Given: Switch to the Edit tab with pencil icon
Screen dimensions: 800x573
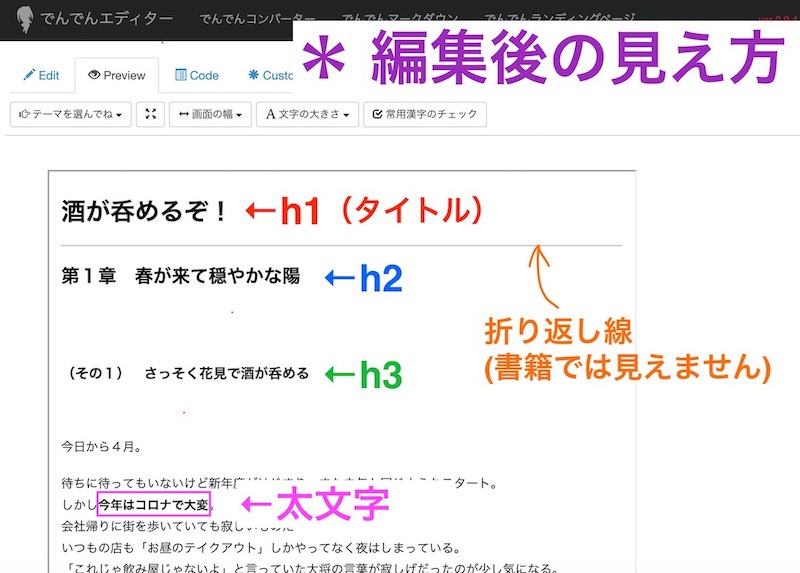Looking at the screenshot, I should (42, 76).
